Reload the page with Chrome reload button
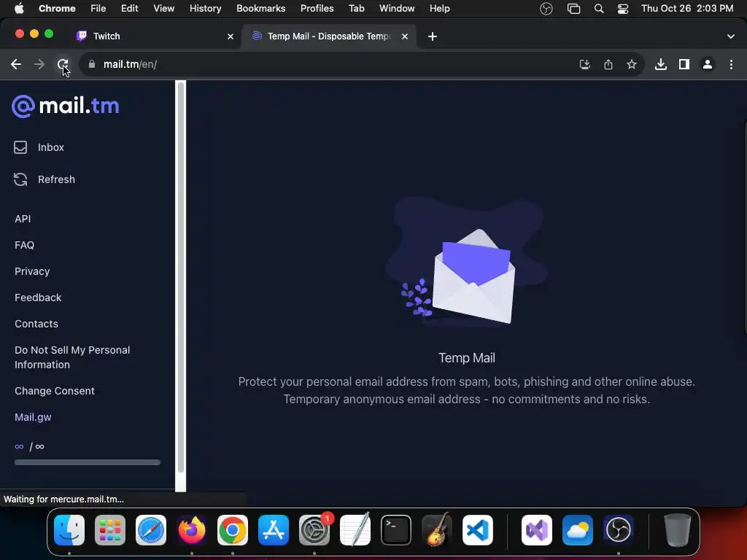This screenshot has height=560, width=747. click(63, 64)
